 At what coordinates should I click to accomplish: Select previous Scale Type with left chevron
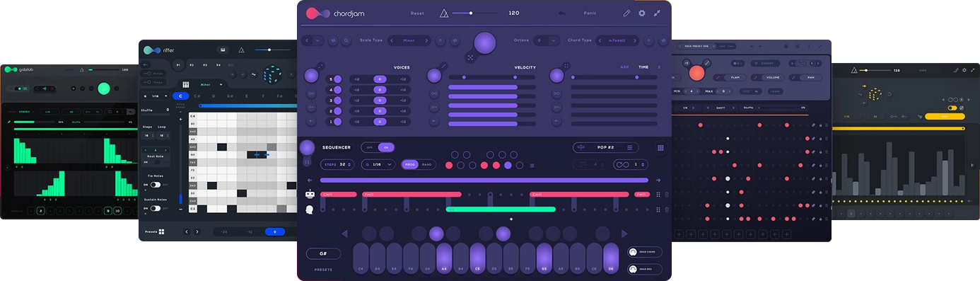point(392,40)
